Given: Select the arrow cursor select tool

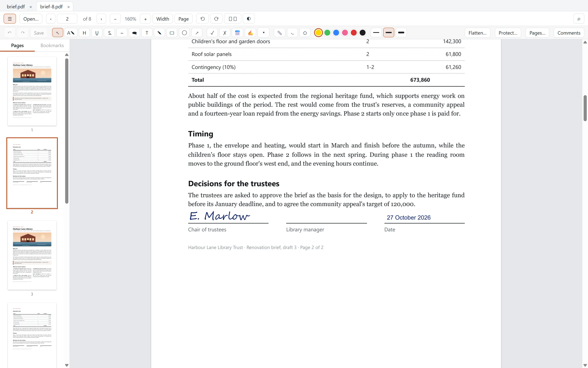Looking at the screenshot, I should [58, 33].
